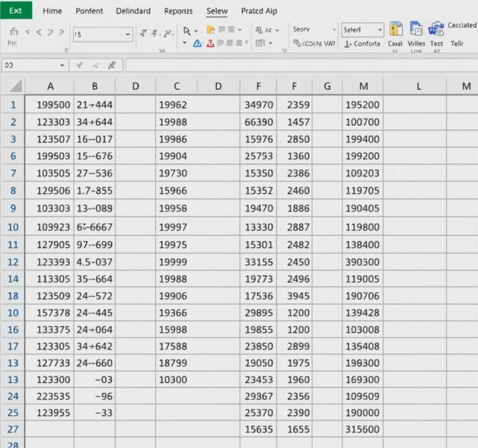This screenshot has height=448, width=478.
Task: Click inside the formula bar input
Action: (299, 66)
